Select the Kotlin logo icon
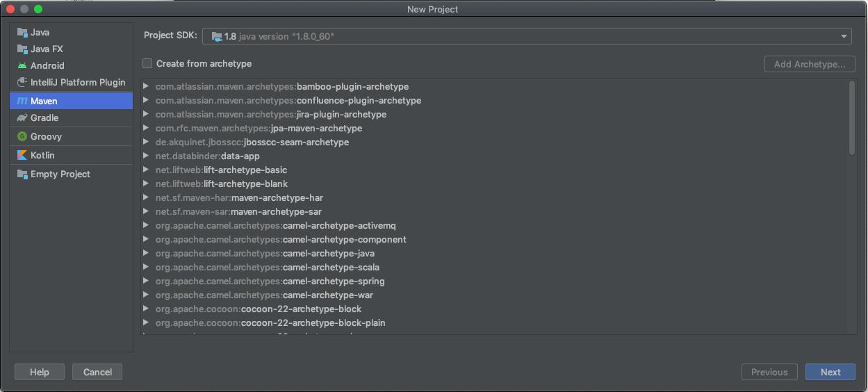 point(22,156)
